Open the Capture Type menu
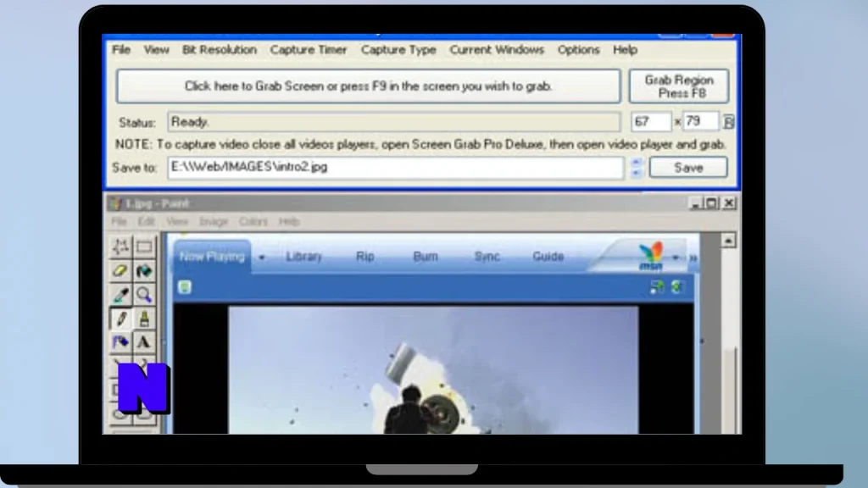Screen dimensions: 868x488 398,50
